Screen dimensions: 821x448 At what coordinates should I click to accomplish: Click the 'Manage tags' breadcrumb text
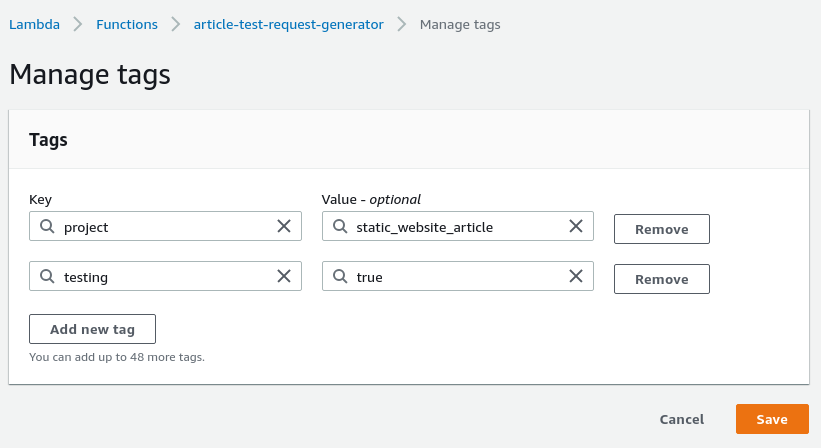[x=460, y=25]
